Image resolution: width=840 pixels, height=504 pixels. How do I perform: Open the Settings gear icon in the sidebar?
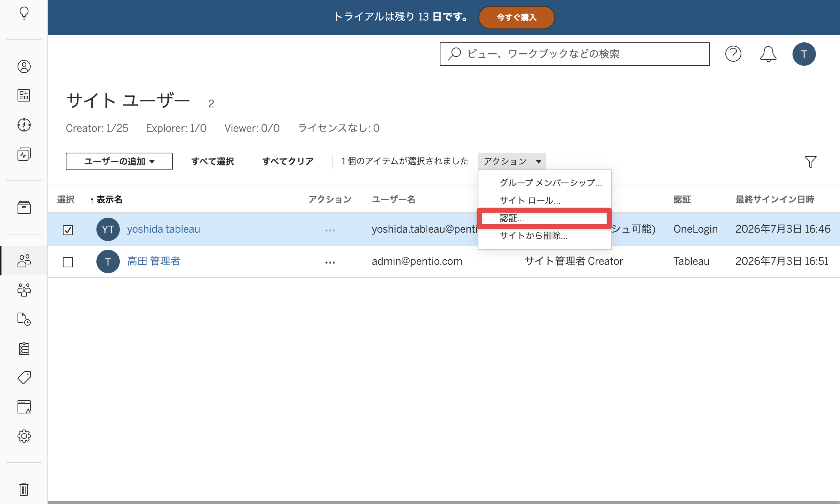click(x=24, y=436)
